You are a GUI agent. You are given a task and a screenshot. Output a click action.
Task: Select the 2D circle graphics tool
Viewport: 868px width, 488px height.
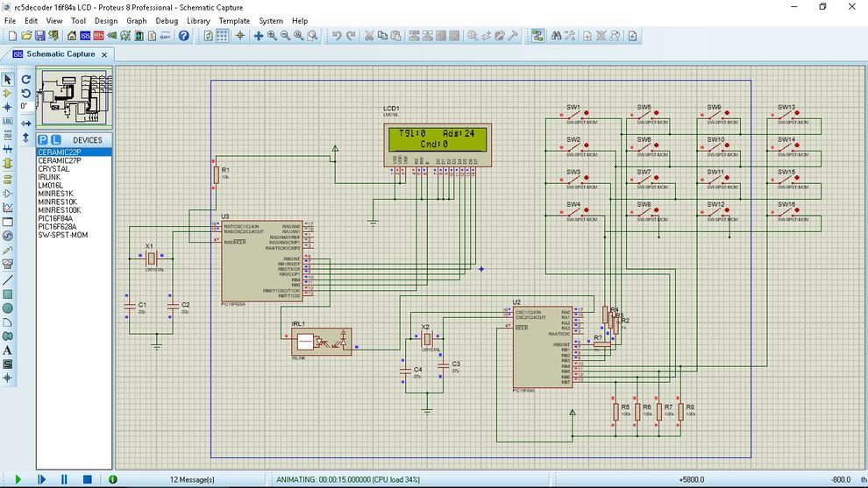click(x=8, y=308)
